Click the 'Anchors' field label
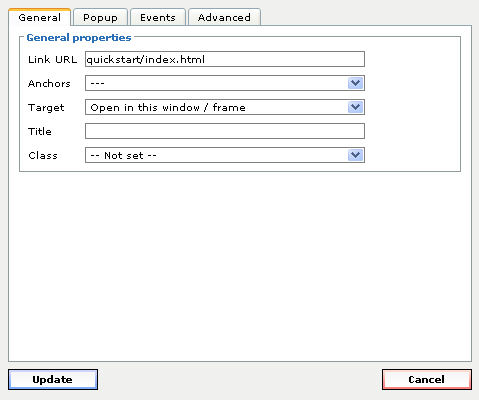Image resolution: width=479 pixels, height=400 pixels. pyautogui.click(x=49, y=83)
